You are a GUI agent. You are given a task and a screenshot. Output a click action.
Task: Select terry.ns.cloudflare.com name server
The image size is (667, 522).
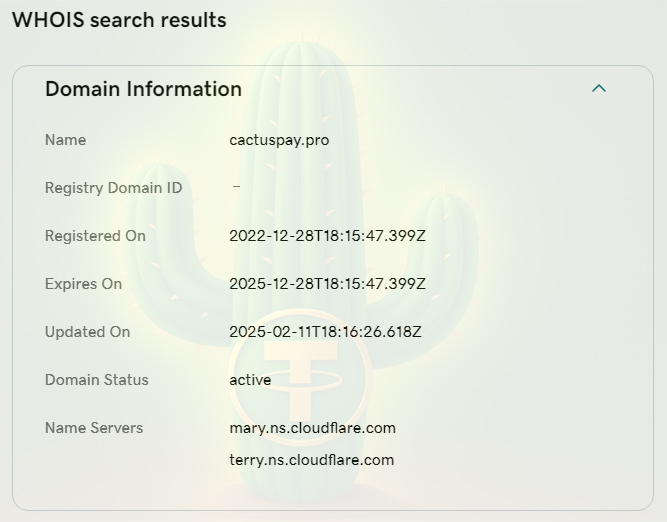(x=311, y=460)
